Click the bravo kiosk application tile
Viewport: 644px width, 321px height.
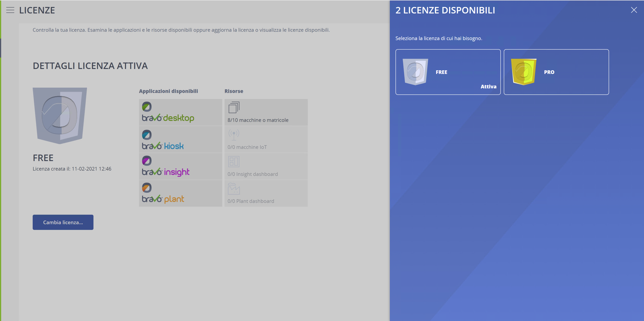click(x=180, y=139)
